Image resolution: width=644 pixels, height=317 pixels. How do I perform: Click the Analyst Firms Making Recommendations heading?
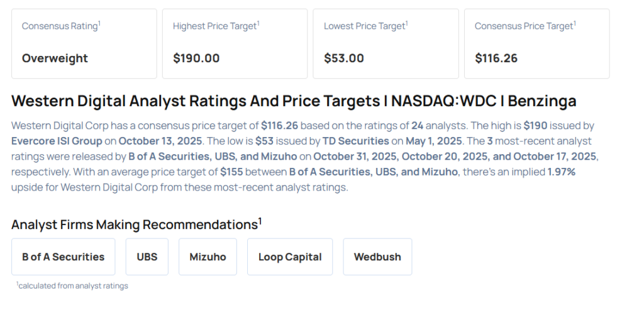point(134,225)
